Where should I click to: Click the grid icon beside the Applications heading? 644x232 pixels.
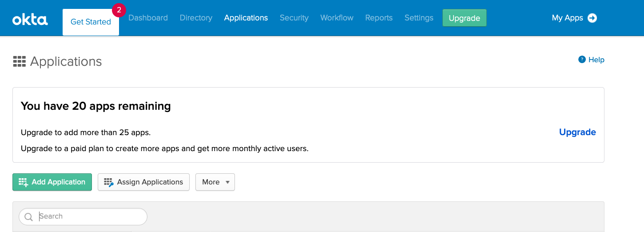click(20, 61)
